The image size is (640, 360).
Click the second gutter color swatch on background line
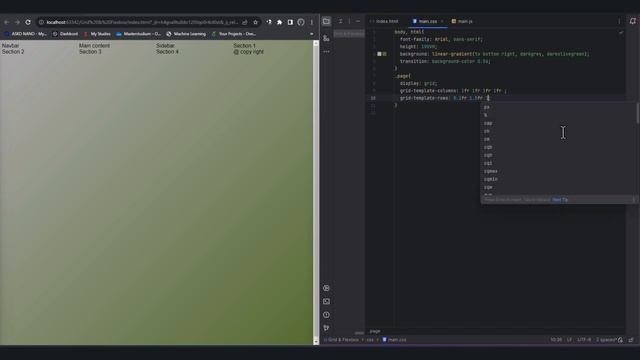coord(384,54)
